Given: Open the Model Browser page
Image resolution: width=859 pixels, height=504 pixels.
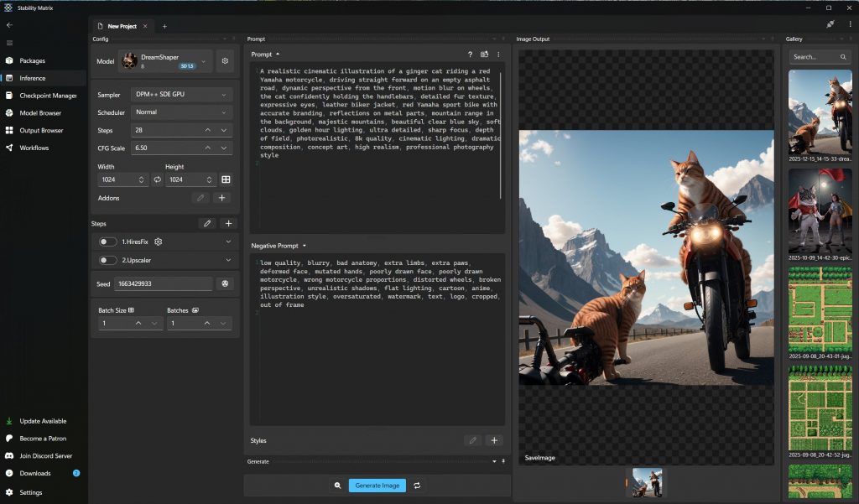Looking at the screenshot, I should [x=40, y=113].
